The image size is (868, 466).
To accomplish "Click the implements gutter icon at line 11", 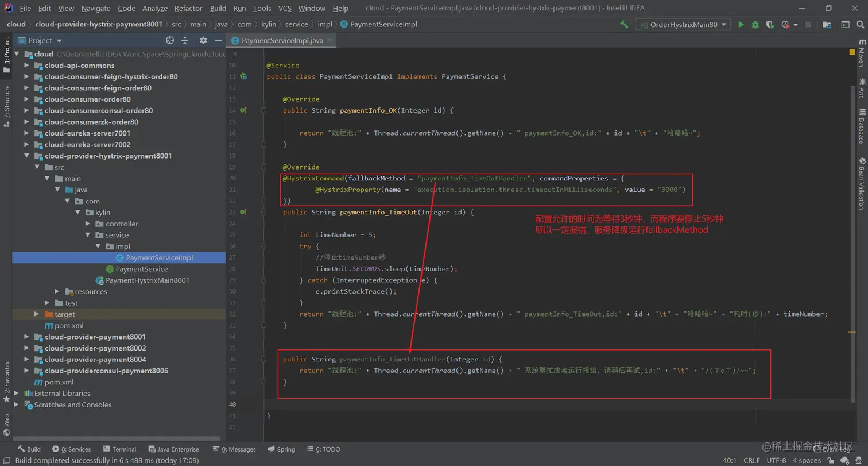I will 243,76.
